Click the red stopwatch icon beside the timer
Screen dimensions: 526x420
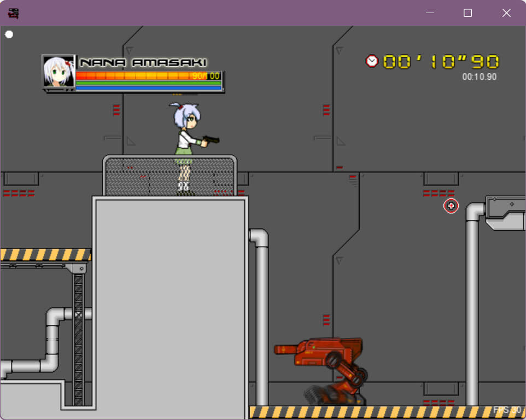372,61
